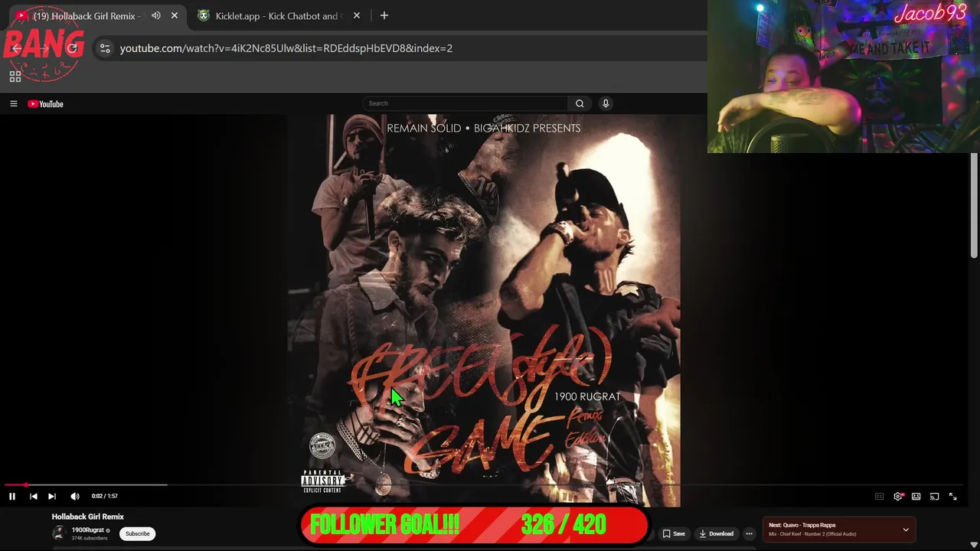Click the page's vertical scrollbar thumb
The height and width of the screenshot is (551, 980).
click(x=974, y=207)
